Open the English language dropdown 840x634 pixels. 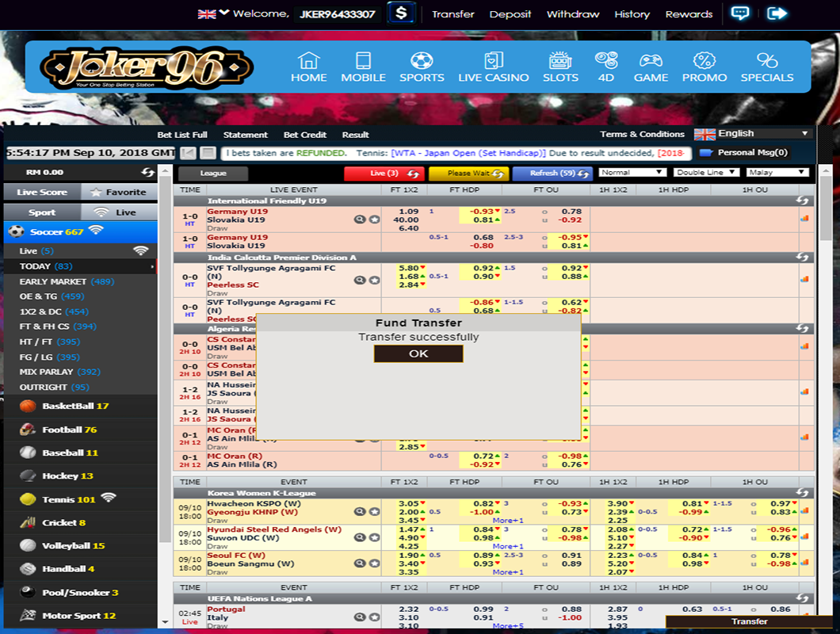click(x=753, y=134)
